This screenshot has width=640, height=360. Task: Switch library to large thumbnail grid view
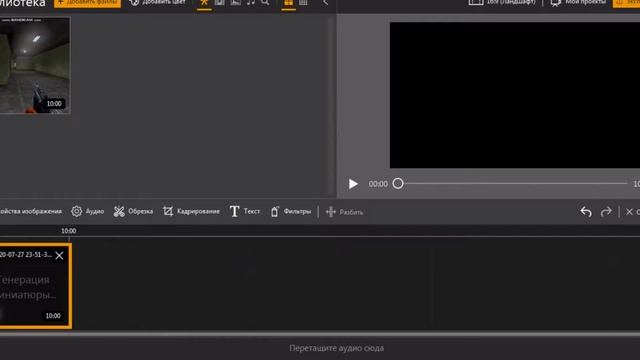289,2
